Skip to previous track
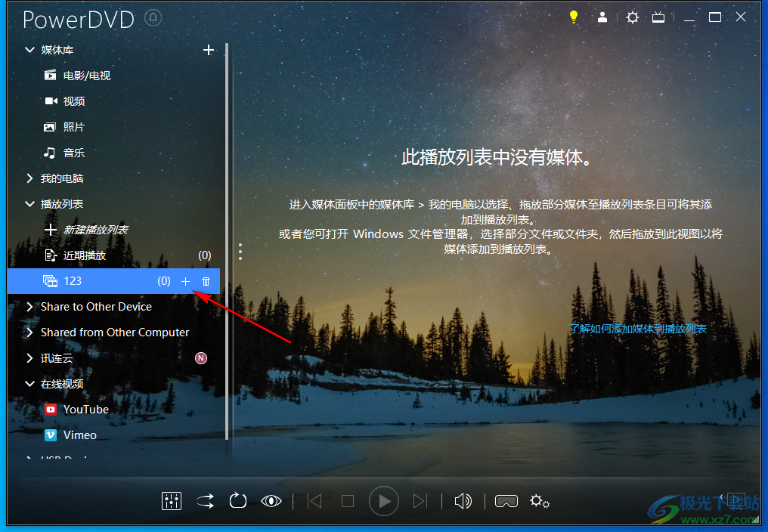The image size is (768, 532). tap(314, 501)
